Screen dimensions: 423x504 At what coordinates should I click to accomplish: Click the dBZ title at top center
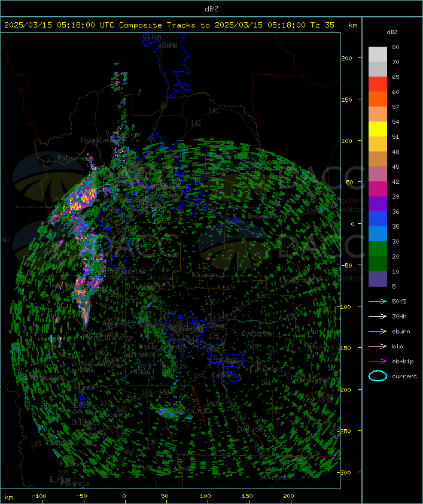212,9
